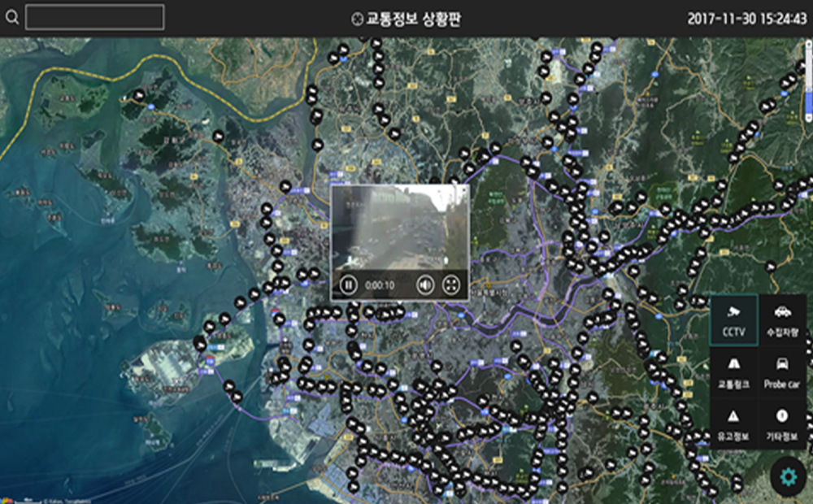
Task: Click the search magnifier icon
Action: coord(11,17)
